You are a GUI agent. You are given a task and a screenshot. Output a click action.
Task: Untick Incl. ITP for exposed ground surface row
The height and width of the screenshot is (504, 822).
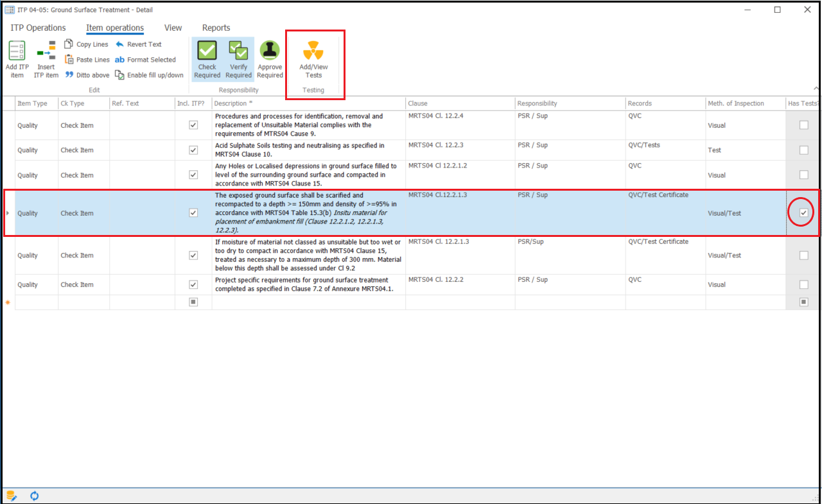click(193, 213)
